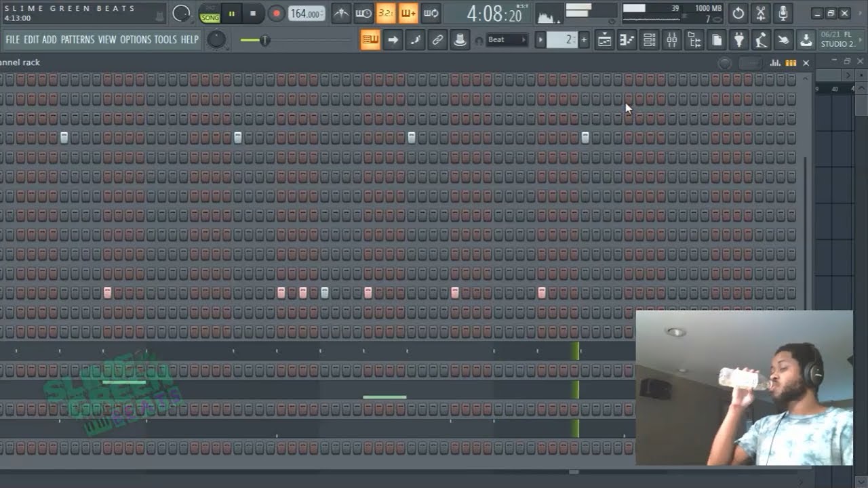Viewport: 868px width, 488px height.
Task: Disable blend recording overdub
Action: pyautogui.click(x=408, y=13)
